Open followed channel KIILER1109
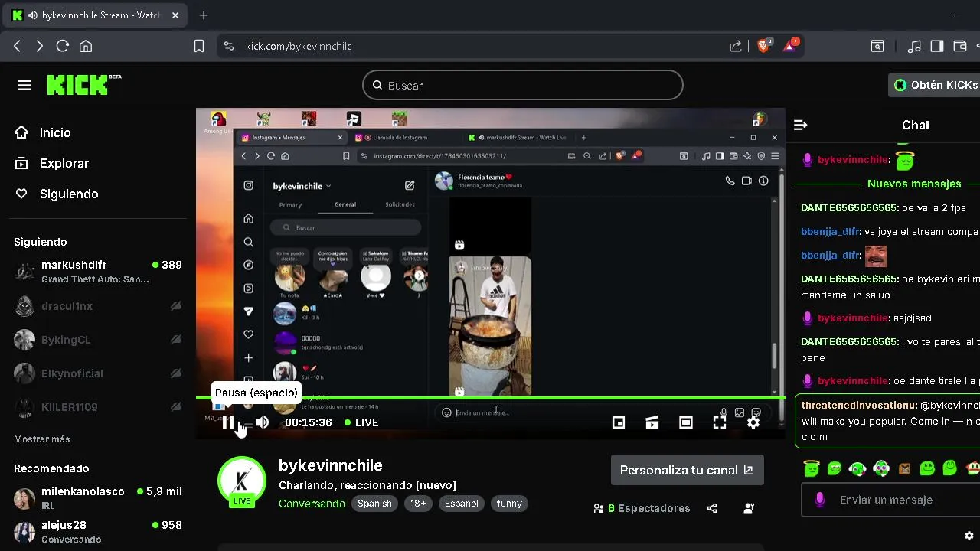Screen dimensions: 980x551 pos(98,407)
